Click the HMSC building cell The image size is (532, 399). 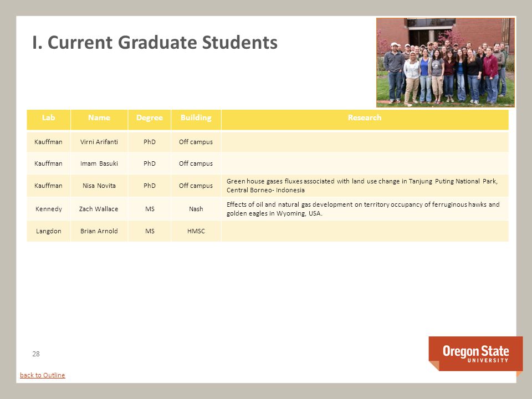pyautogui.click(x=196, y=231)
